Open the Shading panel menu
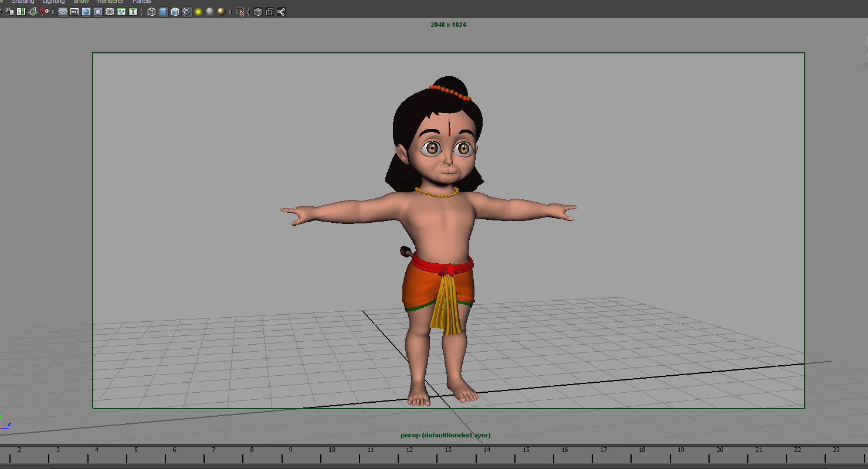Viewport: 868px width, 469px height. (23, 2)
